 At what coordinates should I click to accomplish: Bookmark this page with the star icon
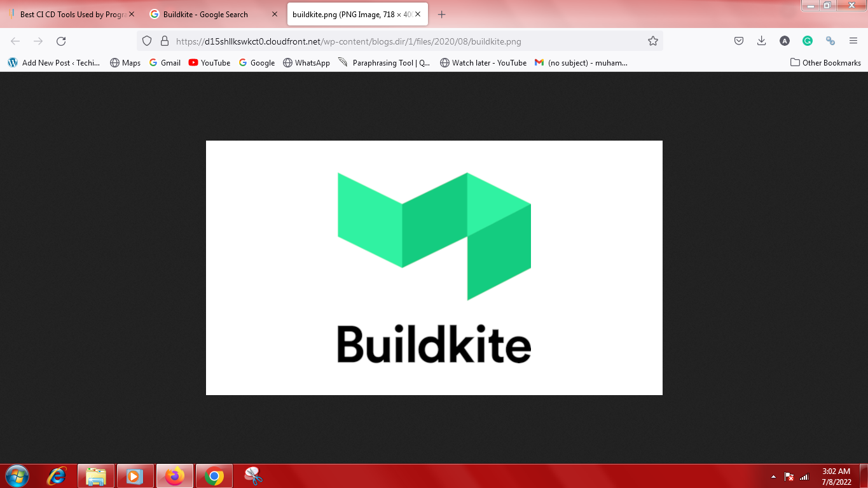click(652, 41)
